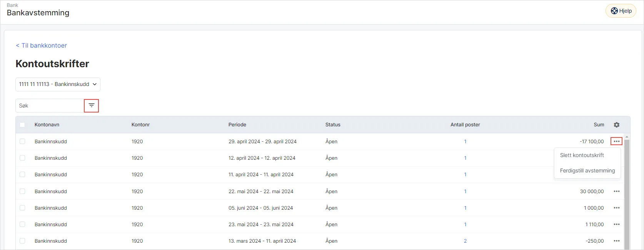The height and width of the screenshot is (250, 644).
Task: Open three-dot menu for -17 100,00 row
Action: pyautogui.click(x=617, y=141)
